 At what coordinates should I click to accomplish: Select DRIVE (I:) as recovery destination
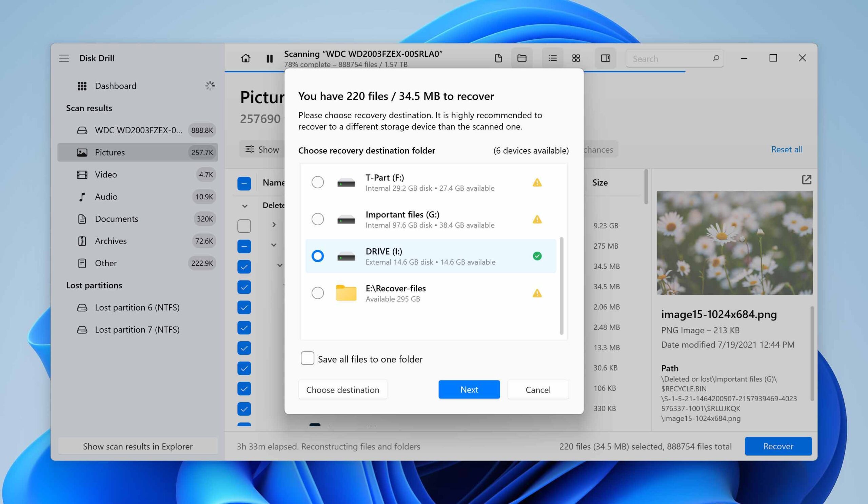point(317,256)
